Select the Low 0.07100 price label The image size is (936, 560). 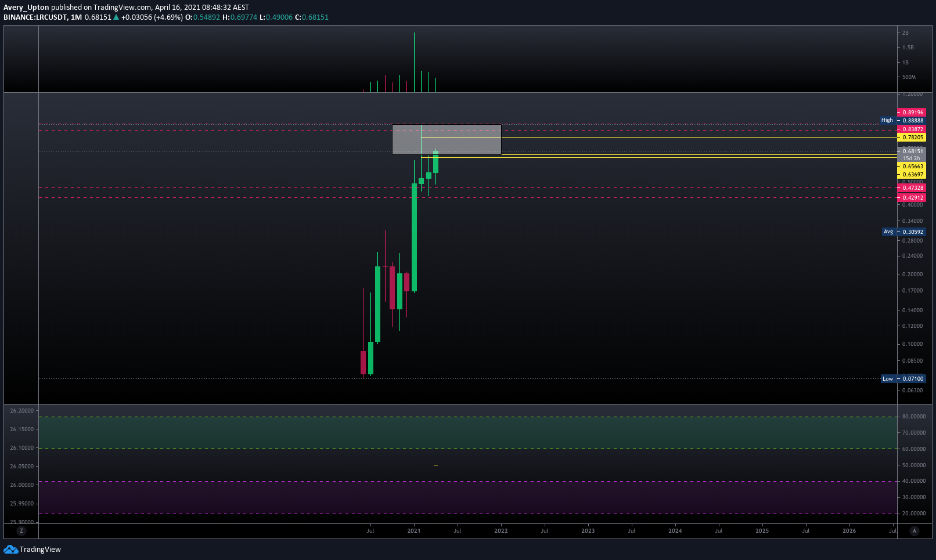click(912, 379)
